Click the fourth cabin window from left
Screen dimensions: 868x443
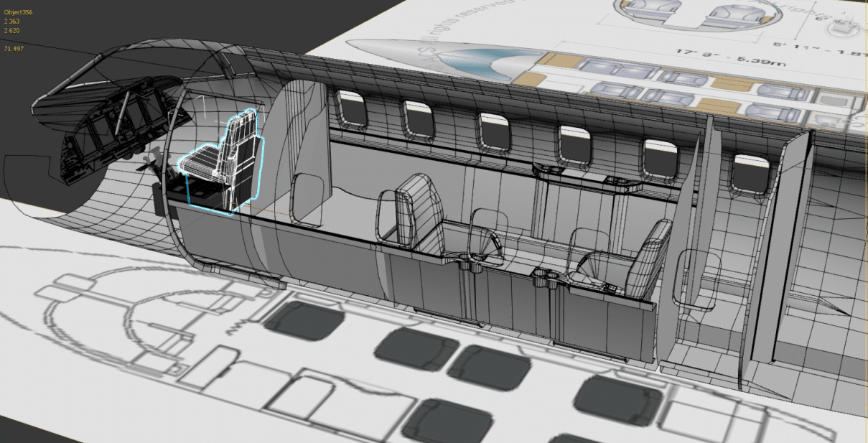[x=575, y=144]
